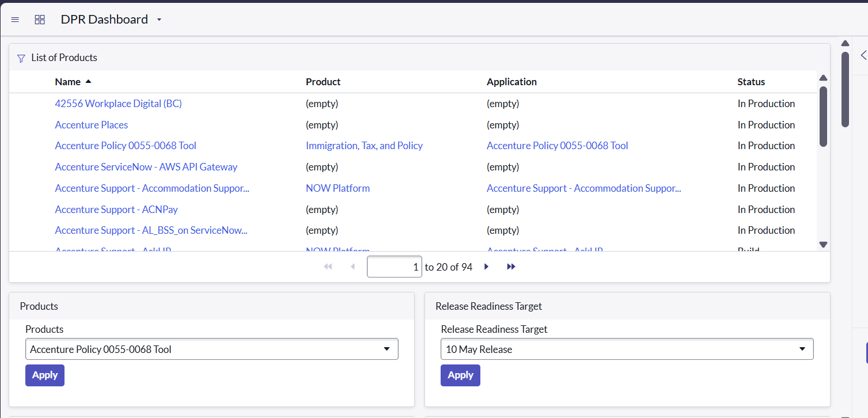868x418 pixels.
Task: Sort by the Product column header
Action: [x=323, y=82]
